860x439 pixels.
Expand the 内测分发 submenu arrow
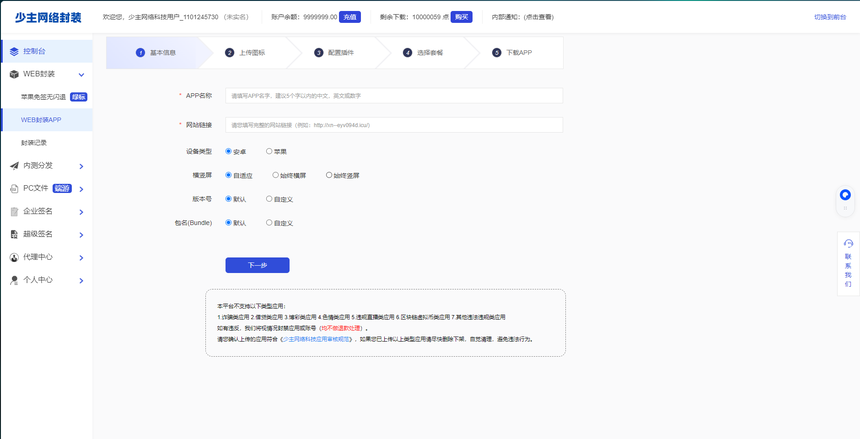(x=81, y=166)
